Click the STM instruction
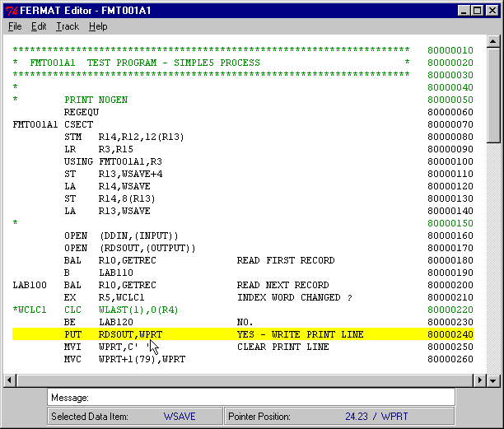504x429 pixels. (72, 137)
